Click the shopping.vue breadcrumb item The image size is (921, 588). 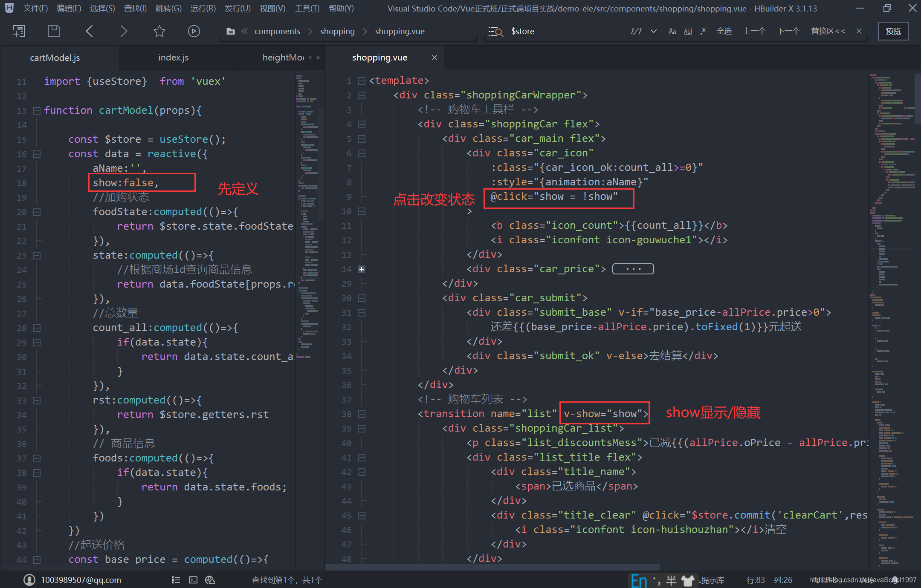click(x=400, y=31)
